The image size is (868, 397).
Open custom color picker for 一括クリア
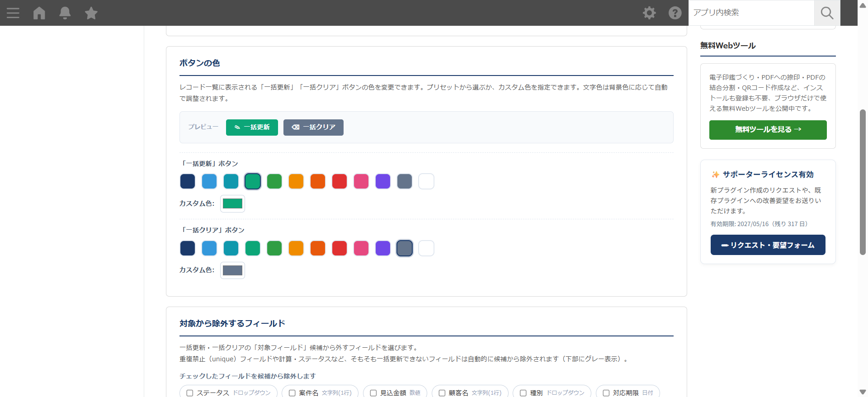pyautogui.click(x=232, y=270)
